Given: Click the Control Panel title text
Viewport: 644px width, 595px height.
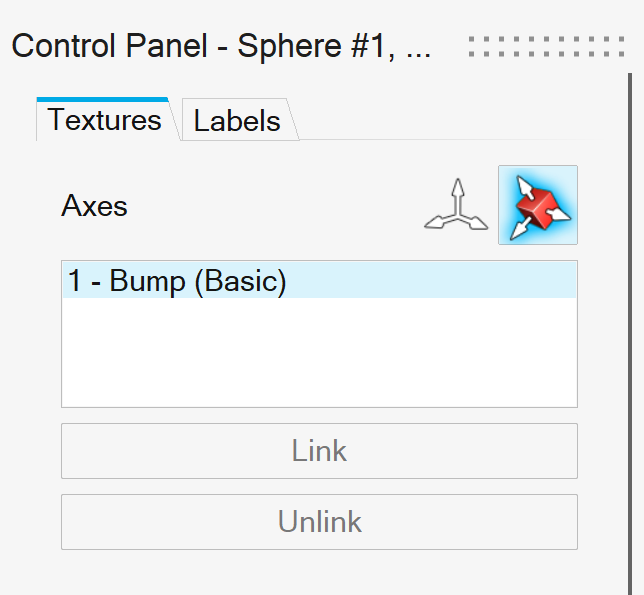Looking at the screenshot, I should 221,46.
